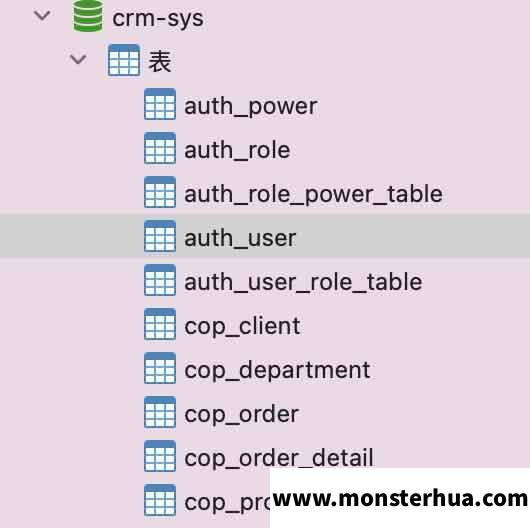Click the green crm-sys database icon
Image resolution: width=530 pixels, height=528 pixels.
click(88, 16)
